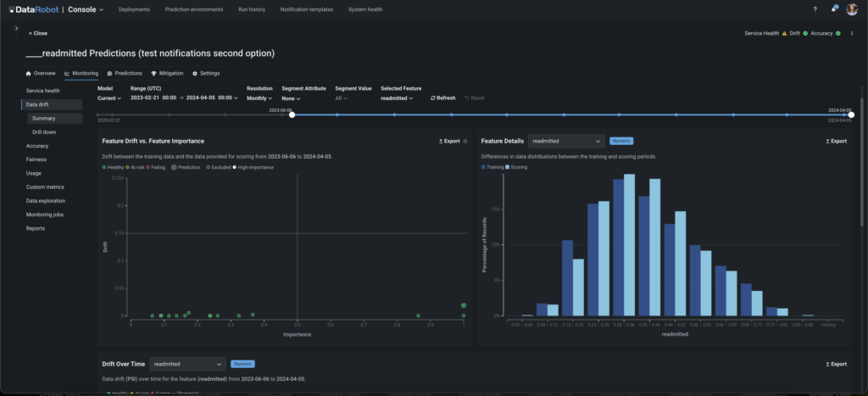Viewport: 868px width, 396px height.
Task: Click the gear icon beside Feature Drift Export
Action: (x=465, y=141)
